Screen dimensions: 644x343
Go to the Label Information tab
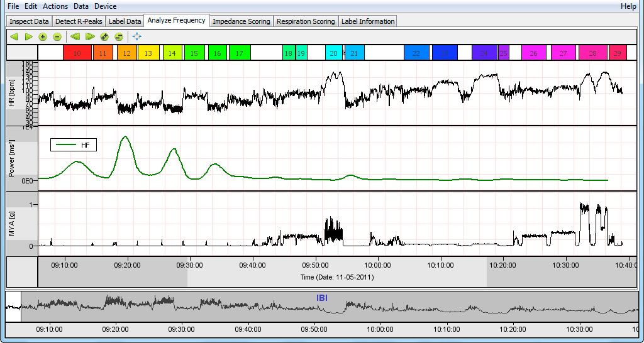(x=368, y=21)
